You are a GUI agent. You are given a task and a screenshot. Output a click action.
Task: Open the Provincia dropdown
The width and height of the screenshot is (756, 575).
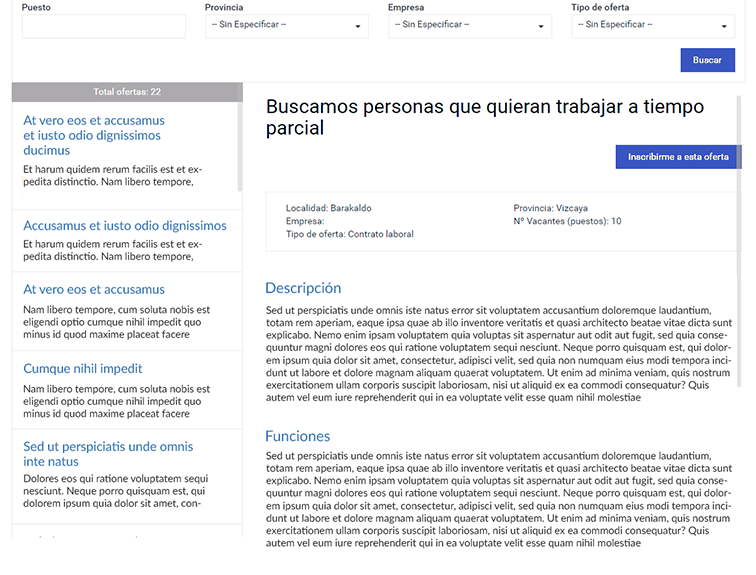click(x=286, y=26)
